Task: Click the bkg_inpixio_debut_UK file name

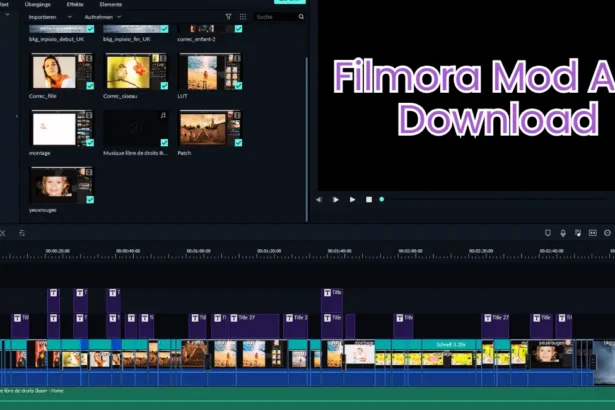Action: click(x=56, y=39)
